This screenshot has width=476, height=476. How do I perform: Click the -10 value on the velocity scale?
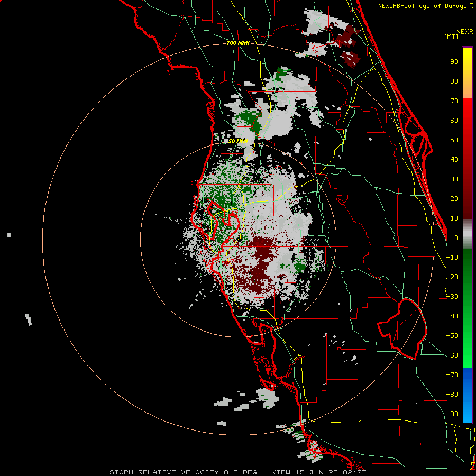coord(452,258)
